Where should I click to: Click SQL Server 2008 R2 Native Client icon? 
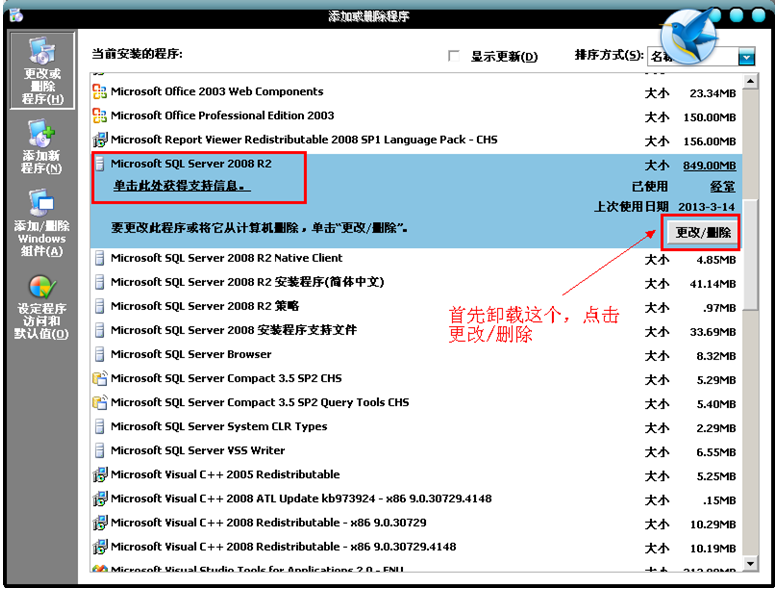[x=99, y=258]
